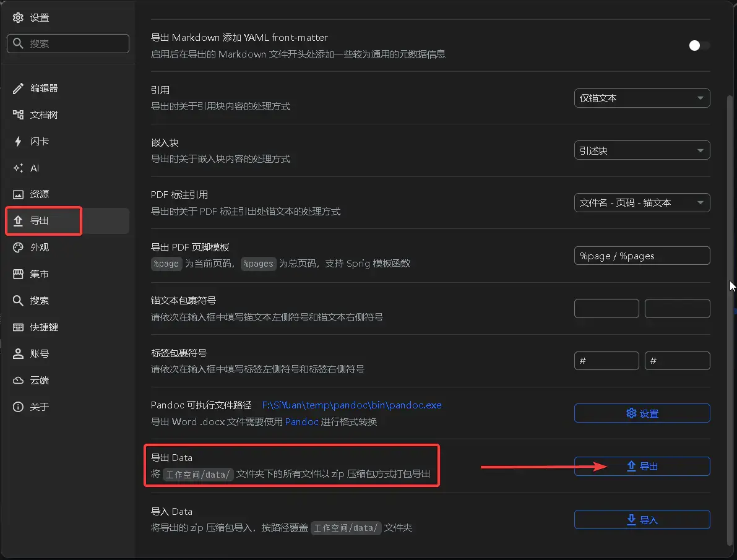Enable the Markdown YAML front-matter toggle
Screen dimensions: 737x560
tap(699, 45)
